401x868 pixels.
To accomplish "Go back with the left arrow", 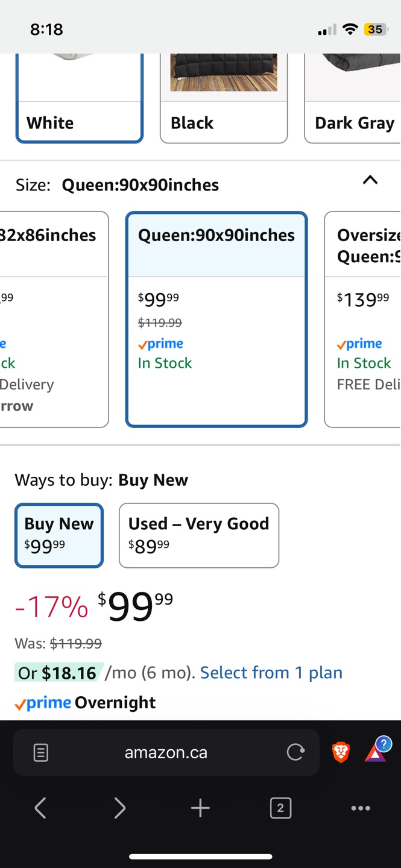I will 40,808.
